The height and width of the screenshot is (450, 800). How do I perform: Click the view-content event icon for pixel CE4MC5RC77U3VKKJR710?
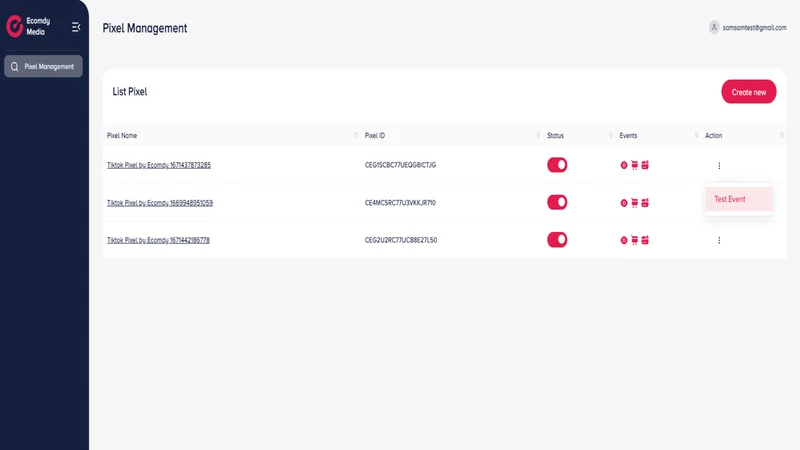click(x=623, y=203)
